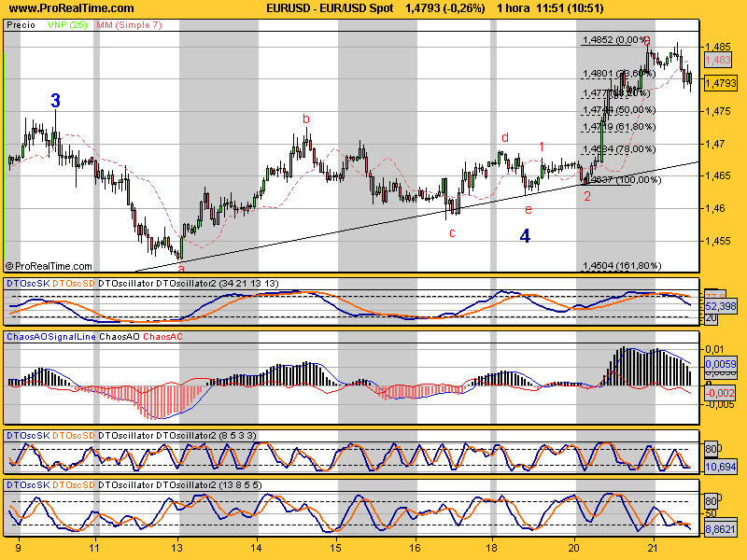Click the red wave c annotation

tap(452, 232)
